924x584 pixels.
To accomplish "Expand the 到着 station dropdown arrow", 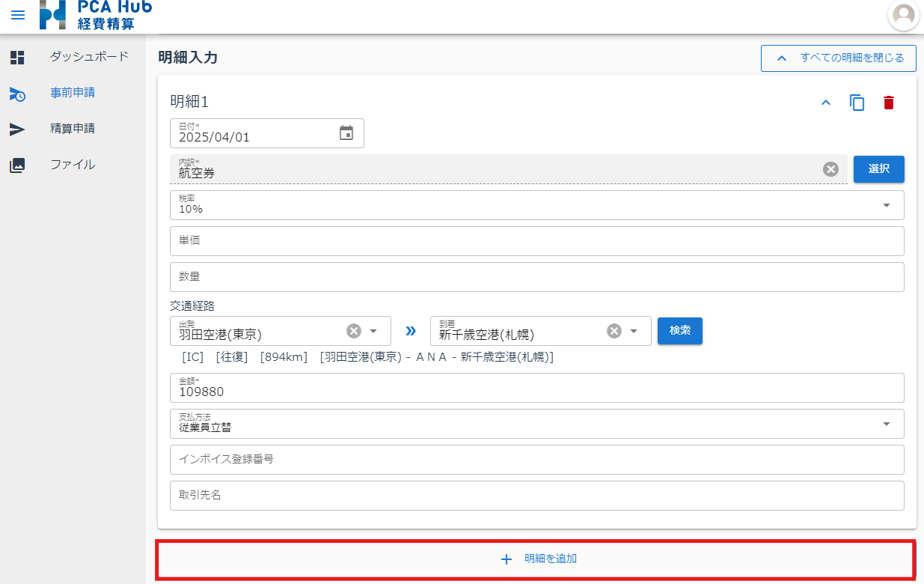I will (634, 331).
